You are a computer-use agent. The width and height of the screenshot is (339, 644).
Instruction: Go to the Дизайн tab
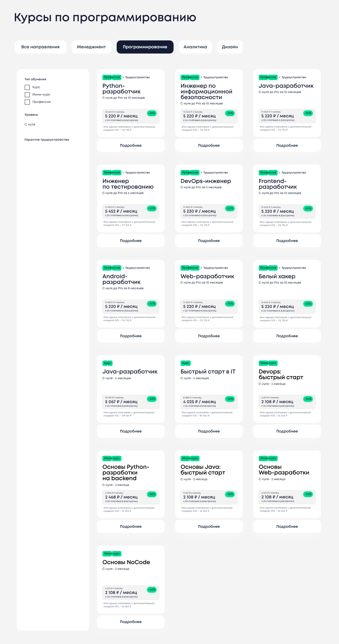[230, 47]
